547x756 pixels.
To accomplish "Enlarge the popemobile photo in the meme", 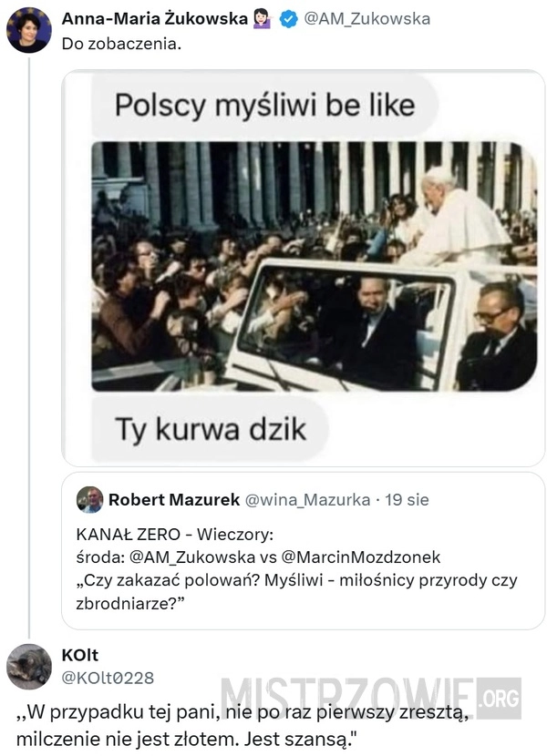I will click(315, 266).
